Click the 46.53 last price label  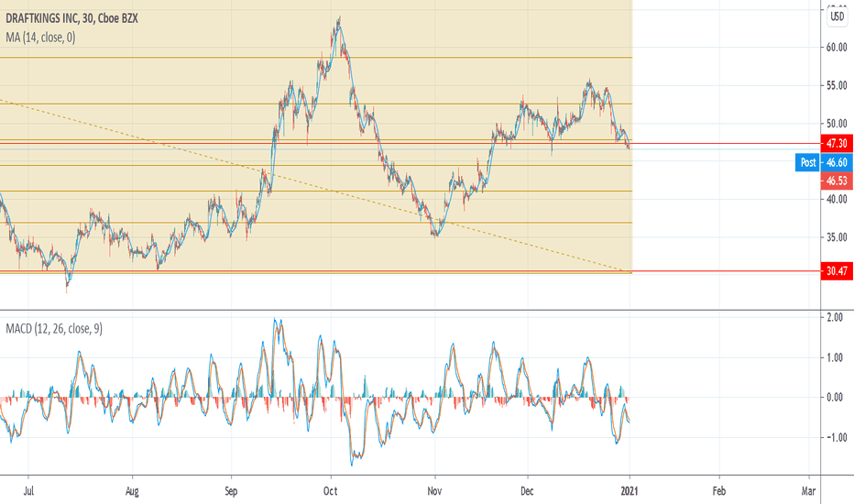[x=837, y=181]
